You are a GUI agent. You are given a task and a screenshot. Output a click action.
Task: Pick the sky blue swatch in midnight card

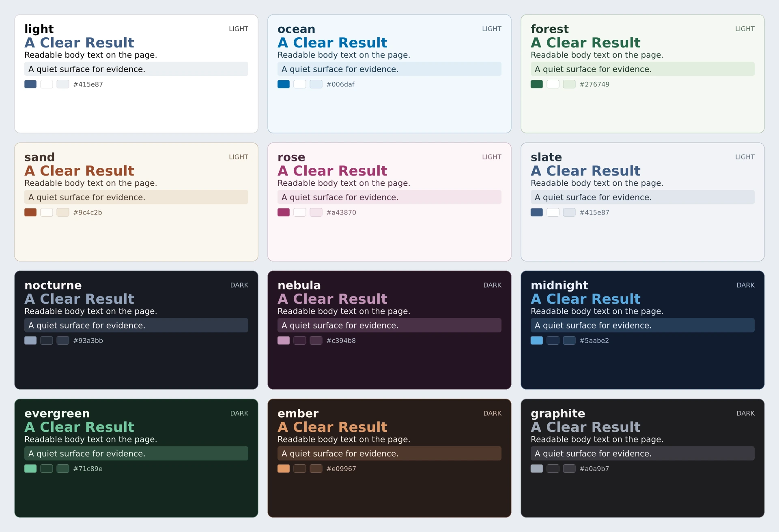point(537,341)
